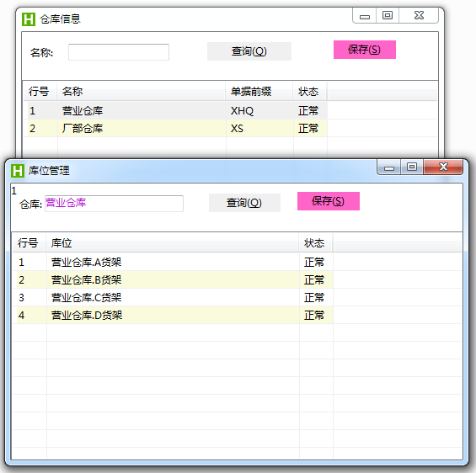Image resolution: width=476 pixels, height=473 pixels.
Task: Select the 厂部仓库 row
Action: 176,128
